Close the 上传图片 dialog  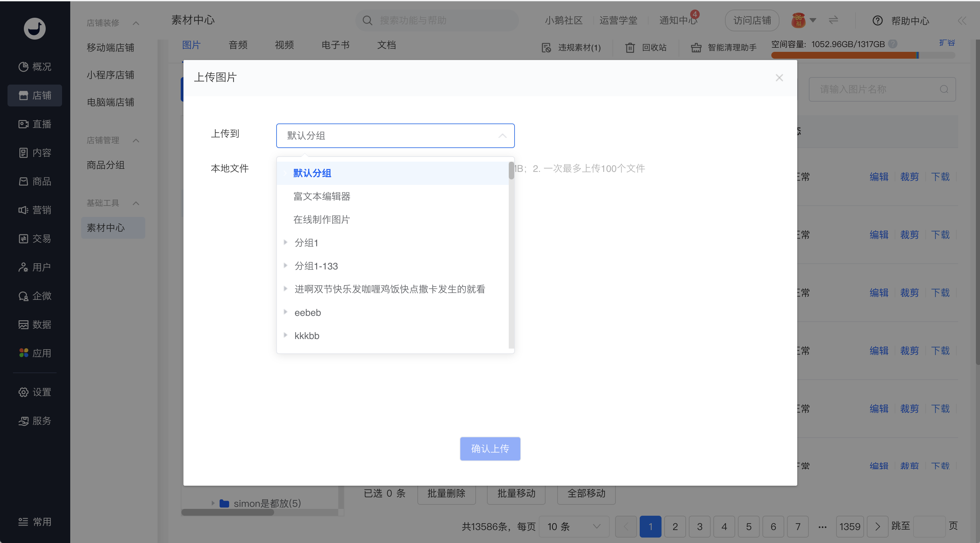[779, 78]
